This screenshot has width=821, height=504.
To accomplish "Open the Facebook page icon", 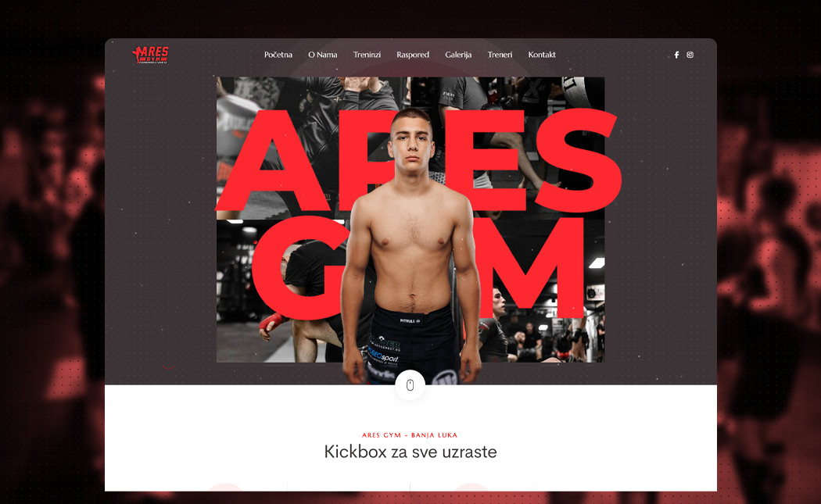I will click(676, 55).
